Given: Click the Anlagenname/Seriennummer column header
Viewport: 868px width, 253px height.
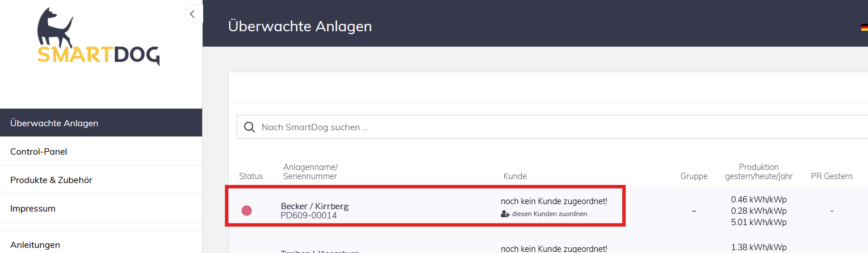Looking at the screenshot, I should 310,172.
